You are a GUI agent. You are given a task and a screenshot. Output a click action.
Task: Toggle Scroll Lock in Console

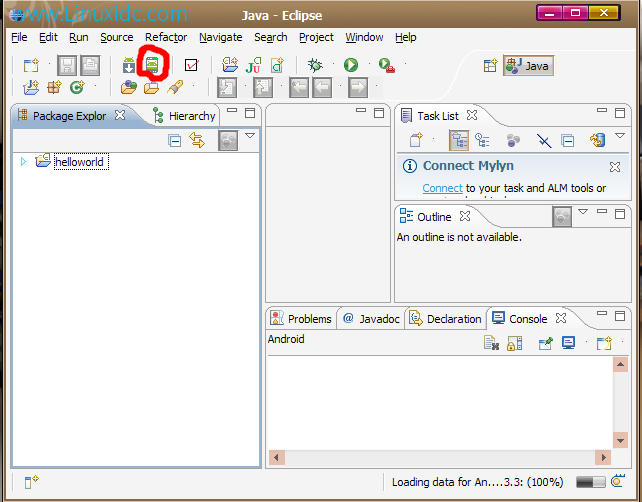(515, 343)
